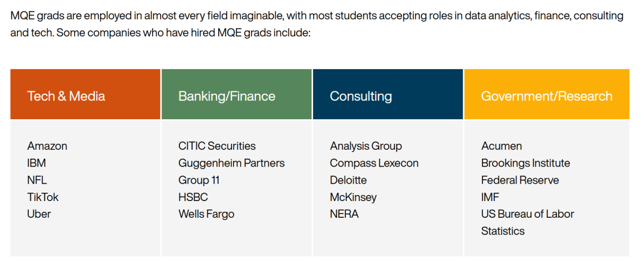Click the Uber entry
Screen dimensions: 644x269
coord(39,214)
